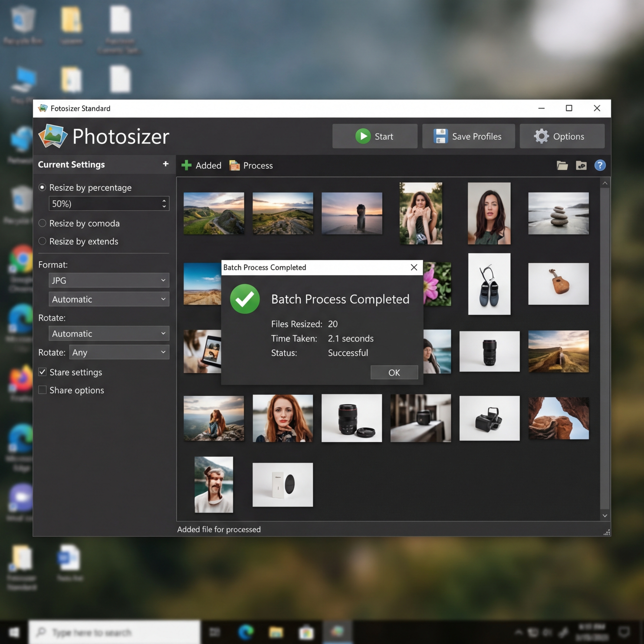
Task: Click the green checkmark icon in dialog
Action: click(x=245, y=299)
